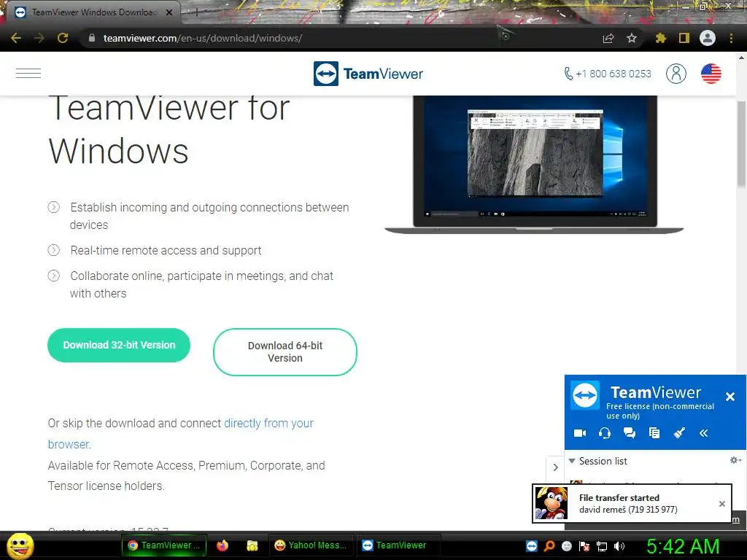Click the smiley Start button on taskbar
Viewport: 747px width, 560px height.
(x=20, y=545)
